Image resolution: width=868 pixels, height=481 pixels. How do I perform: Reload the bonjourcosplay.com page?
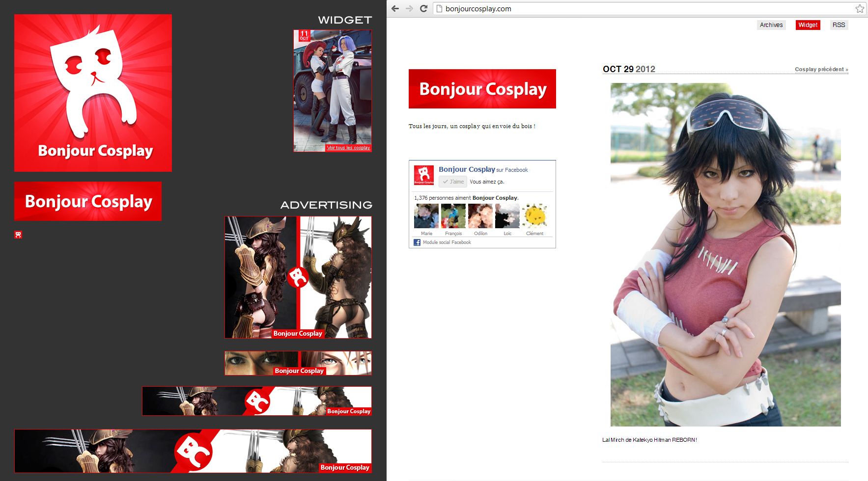(423, 8)
